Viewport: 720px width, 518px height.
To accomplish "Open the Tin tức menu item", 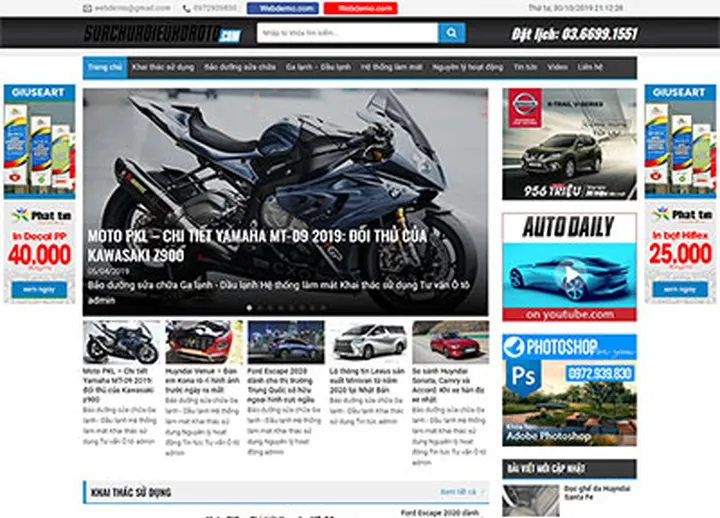I will [x=525, y=67].
